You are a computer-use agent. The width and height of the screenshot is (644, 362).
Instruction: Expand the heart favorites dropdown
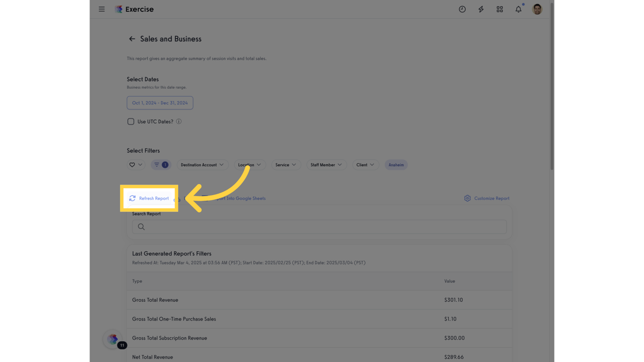136,165
